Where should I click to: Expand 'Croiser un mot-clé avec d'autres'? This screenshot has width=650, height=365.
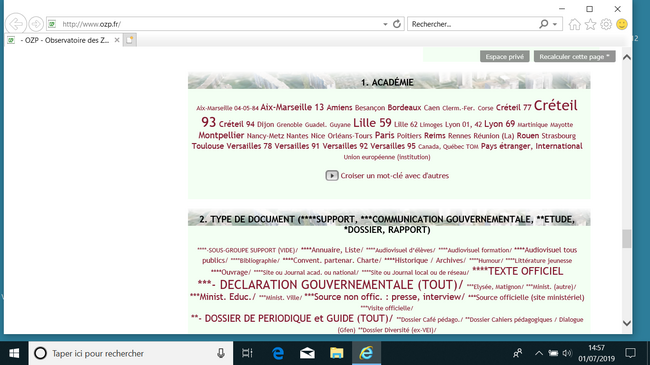pyautogui.click(x=387, y=176)
